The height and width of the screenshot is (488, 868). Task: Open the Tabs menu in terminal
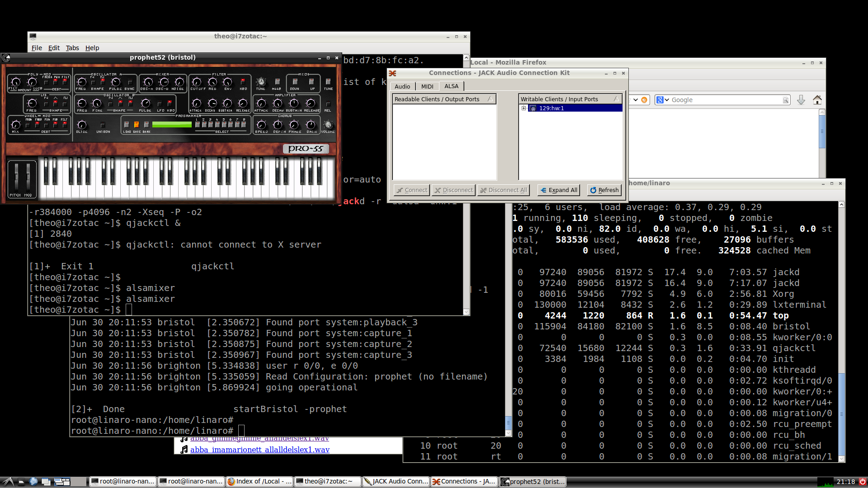72,48
